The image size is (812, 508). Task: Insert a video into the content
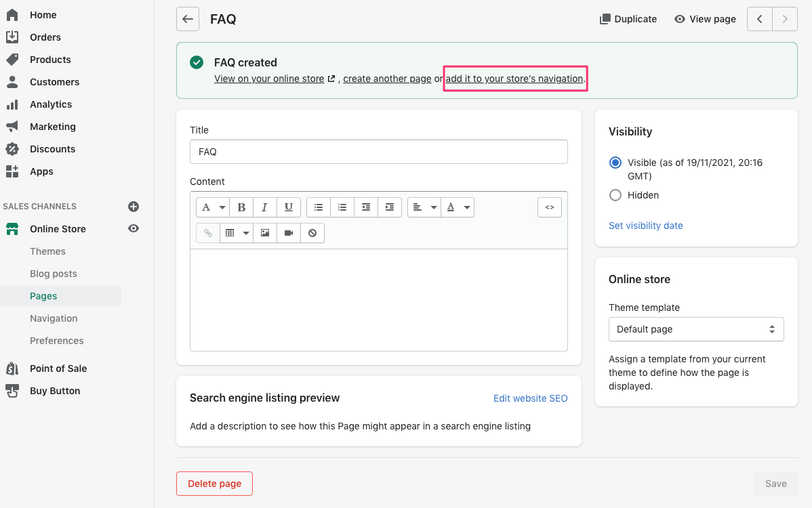point(287,232)
